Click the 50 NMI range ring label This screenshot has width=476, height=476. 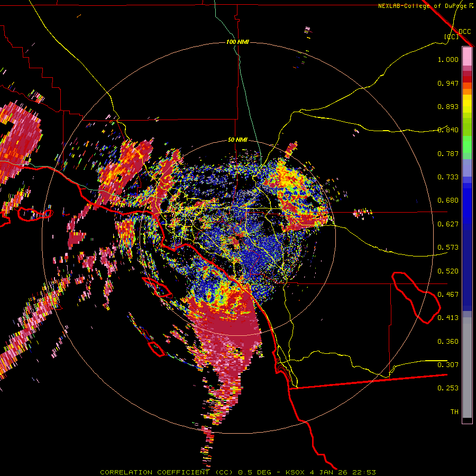click(237, 140)
